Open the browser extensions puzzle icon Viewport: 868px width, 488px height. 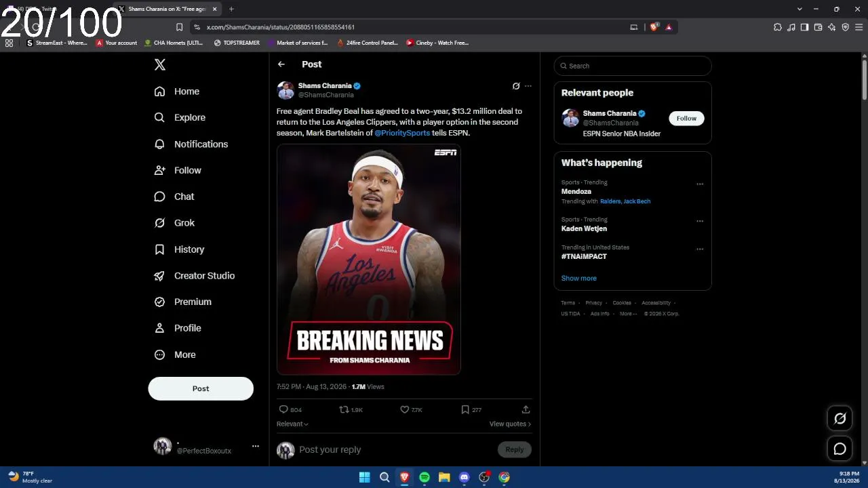point(778,27)
